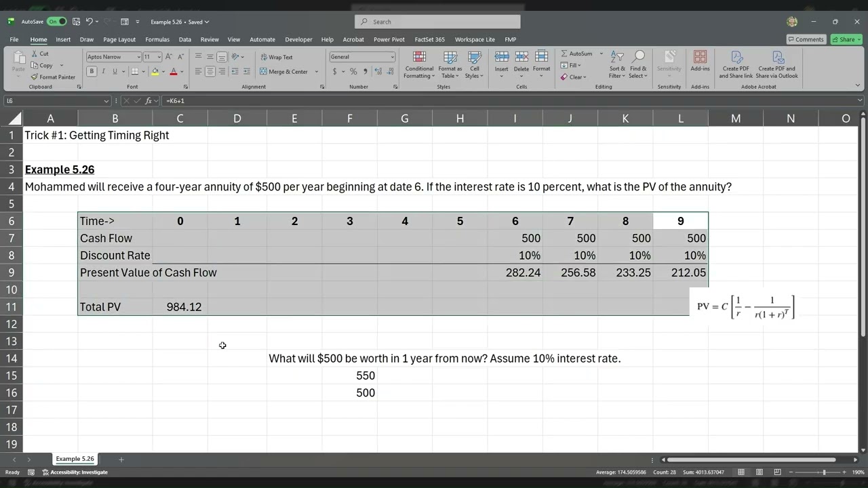Open Find & Select magnifier menu
Viewport: 868px width, 488px height.
click(x=639, y=64)
